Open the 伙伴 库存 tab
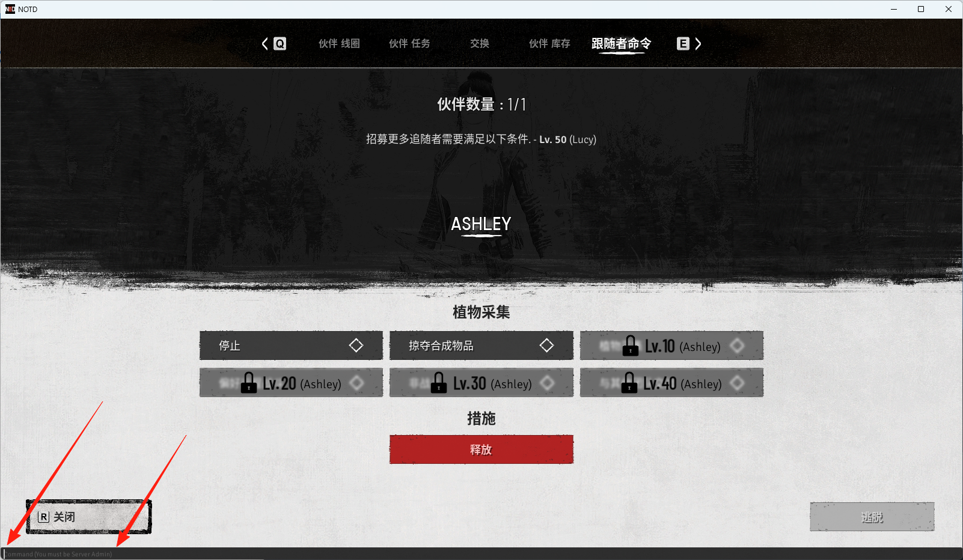The image size is (963, 560). (x=549, y=44)
